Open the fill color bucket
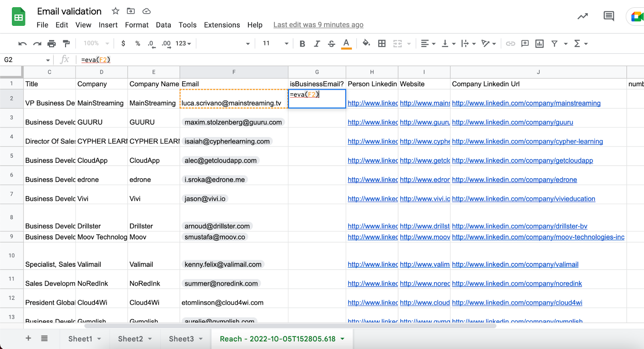Screen dimensions: 644x349 [x=366, y=43]
